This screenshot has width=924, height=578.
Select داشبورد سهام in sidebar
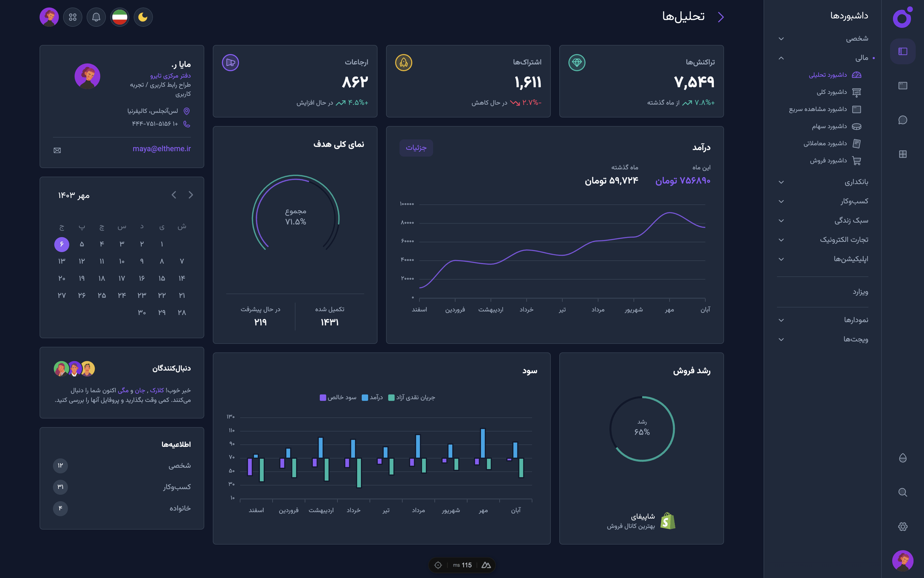(829, 126)
